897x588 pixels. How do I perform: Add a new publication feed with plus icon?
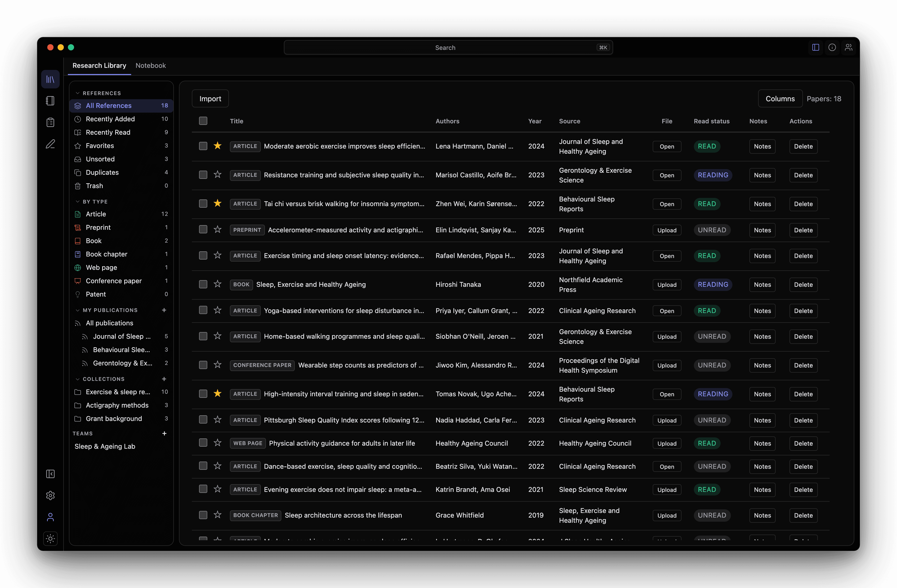coord(164,310)
